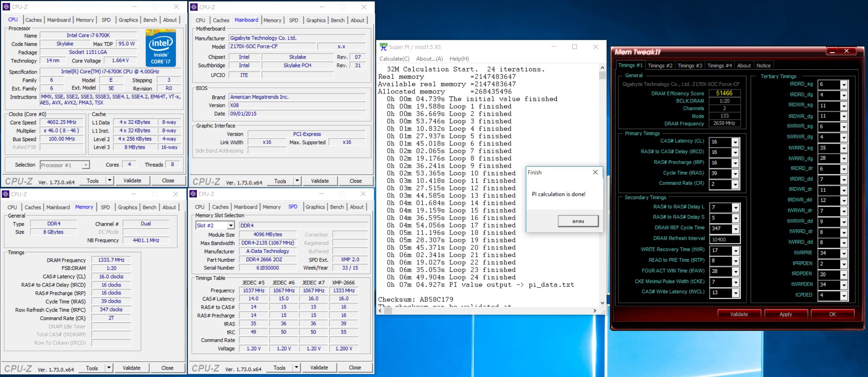Image resolution: width=868 pixels, height=377 pixels.
Task: Open Tools dropdown arrow in CPU-Z CPU window
Action: 110,180
